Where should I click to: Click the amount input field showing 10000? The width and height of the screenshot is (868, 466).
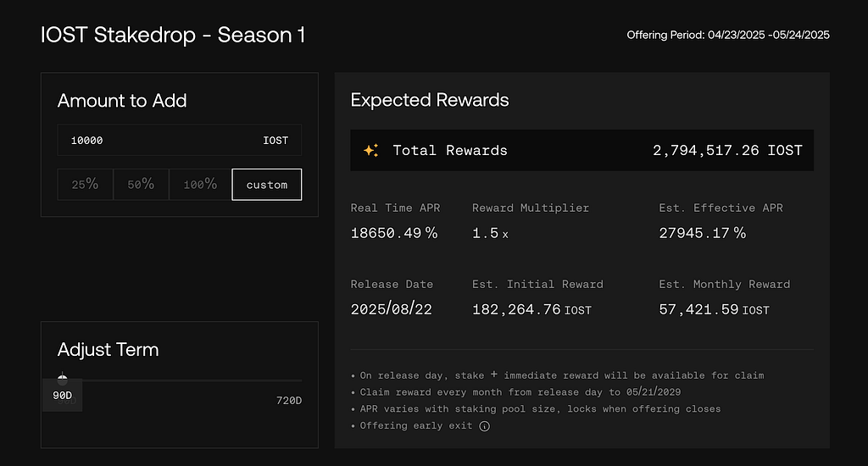click(180, 140)
